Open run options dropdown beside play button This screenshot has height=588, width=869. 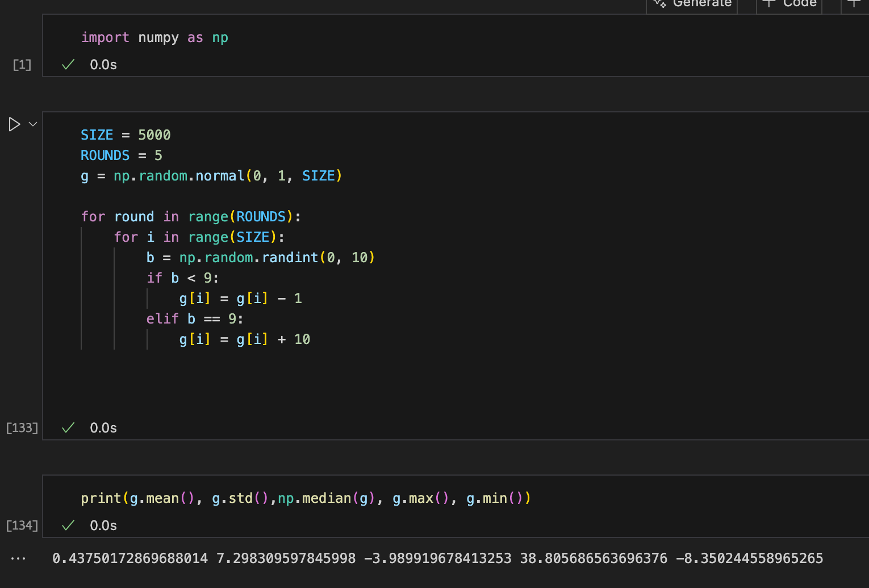pyautogui.click(x=33, y=124)
